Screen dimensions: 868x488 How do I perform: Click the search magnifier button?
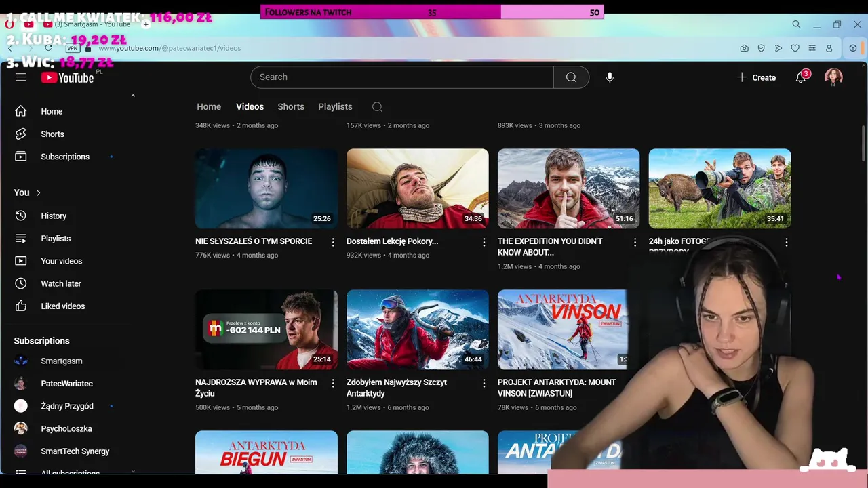(571, 77)
